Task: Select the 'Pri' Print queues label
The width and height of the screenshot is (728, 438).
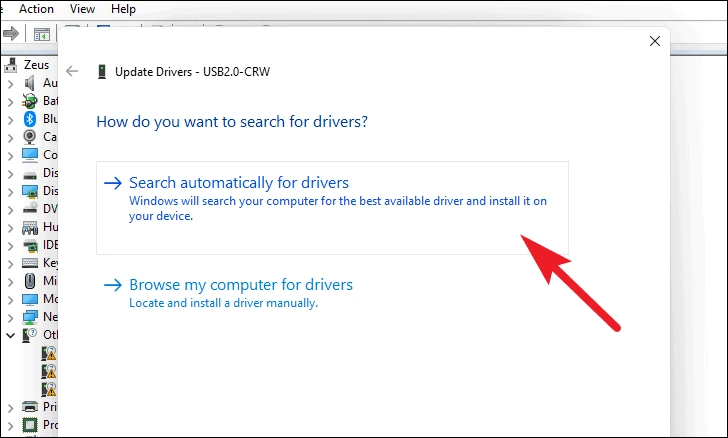Action: (x=50, y=406)
